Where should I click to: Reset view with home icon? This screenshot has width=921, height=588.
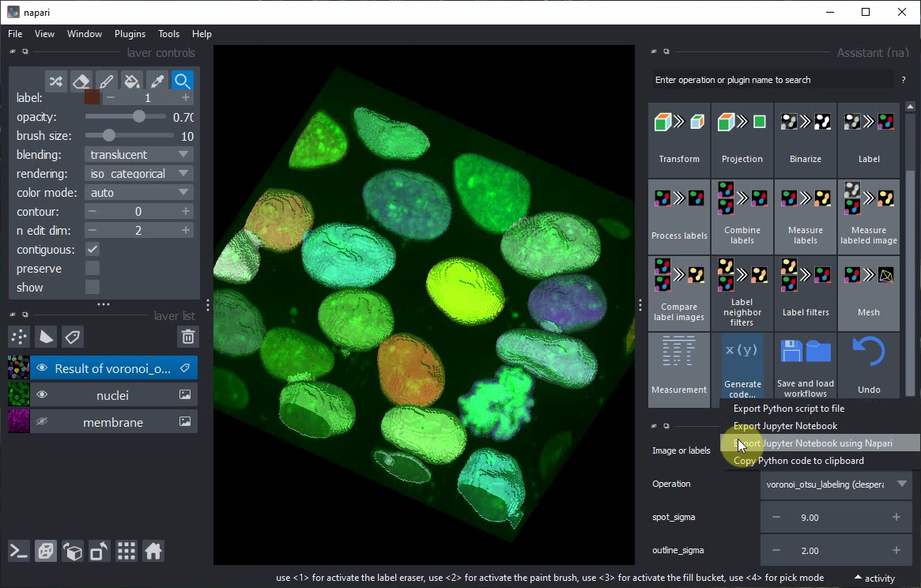[x=153, y=551]
